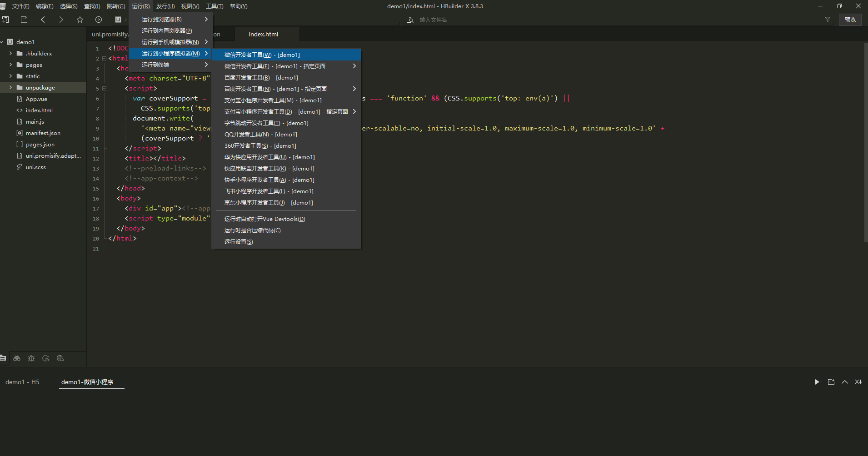The image size is (868, 456).
Task: Run in 京东小程序开发者工具(J) - [demo1]
Action: click(286, 202)
